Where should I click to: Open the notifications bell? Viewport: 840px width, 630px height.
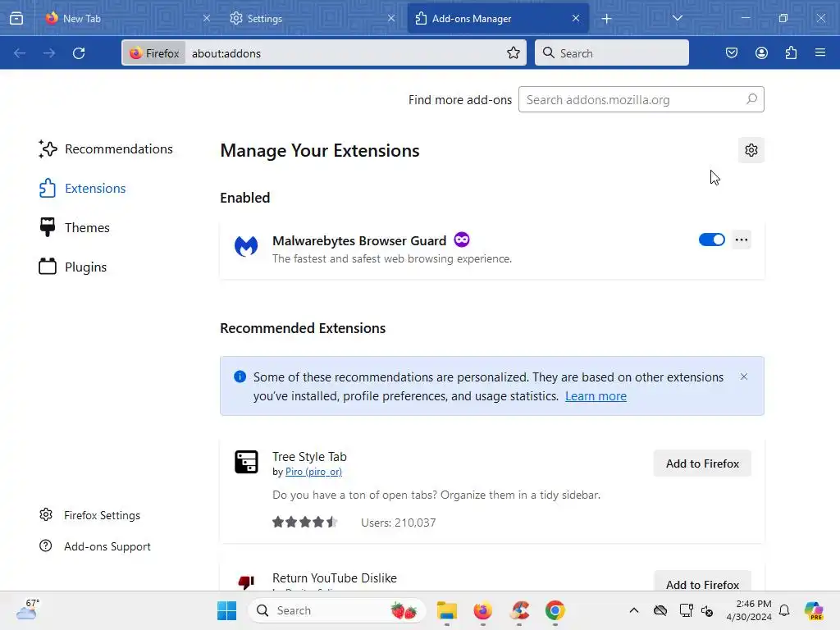click(x=784, y=610)
